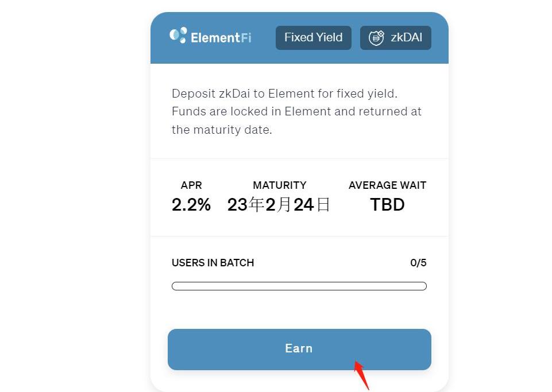
Task: Click the MATURITY heading label
Action: coord(280,185)
